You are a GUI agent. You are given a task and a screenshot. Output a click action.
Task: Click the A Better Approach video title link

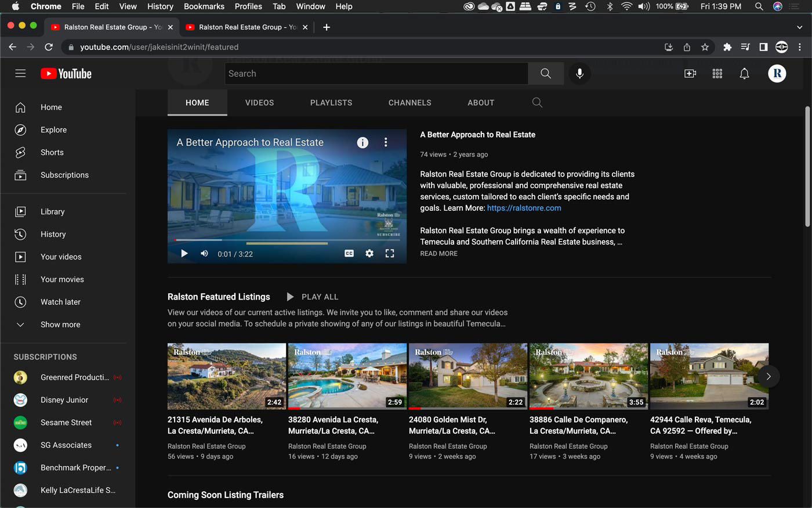coord(478,135)
